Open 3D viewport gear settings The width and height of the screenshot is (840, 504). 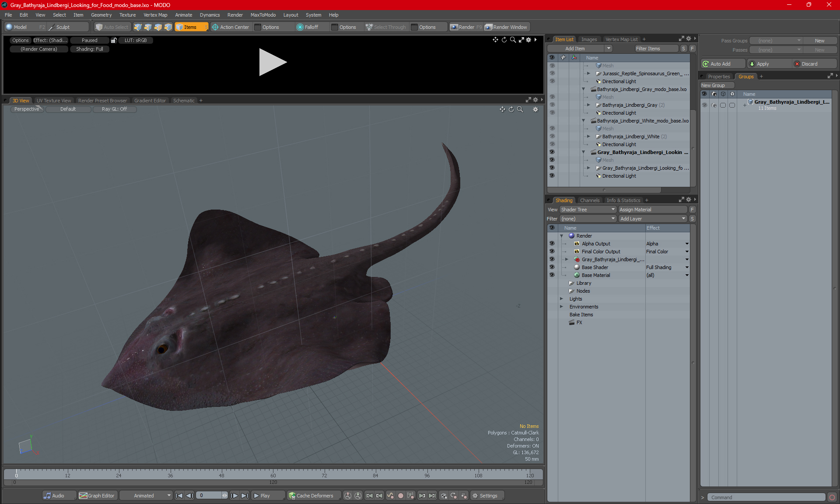point(535,109)
